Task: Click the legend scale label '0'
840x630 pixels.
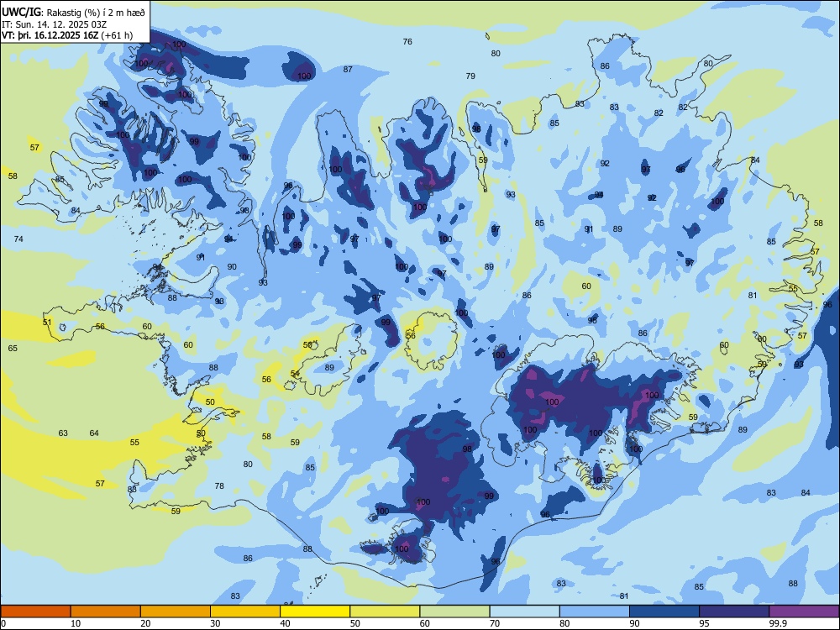Action: (x=3, y=623)
